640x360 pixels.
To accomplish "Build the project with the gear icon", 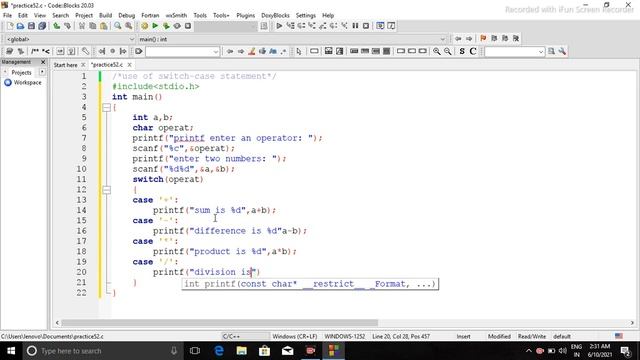I will pos(144,26).
